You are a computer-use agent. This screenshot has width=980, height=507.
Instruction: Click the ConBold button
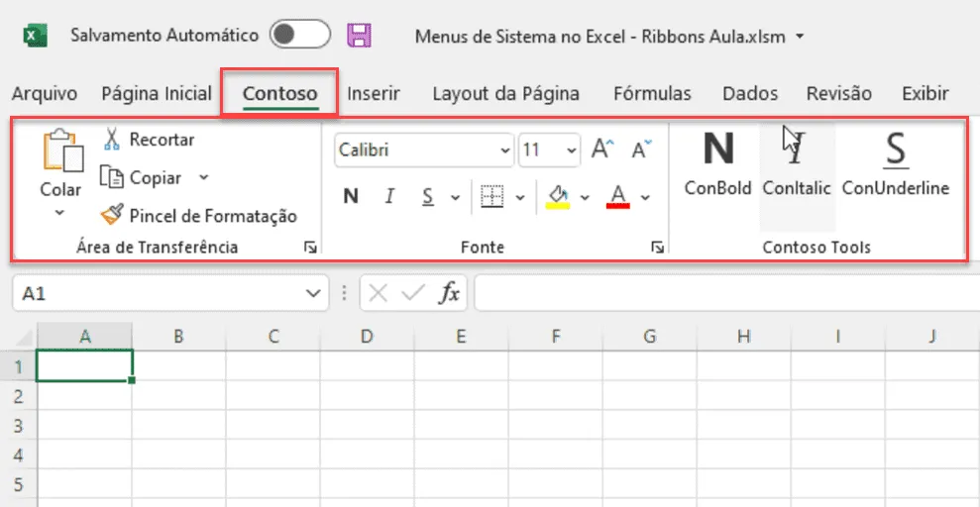(718, 165)
